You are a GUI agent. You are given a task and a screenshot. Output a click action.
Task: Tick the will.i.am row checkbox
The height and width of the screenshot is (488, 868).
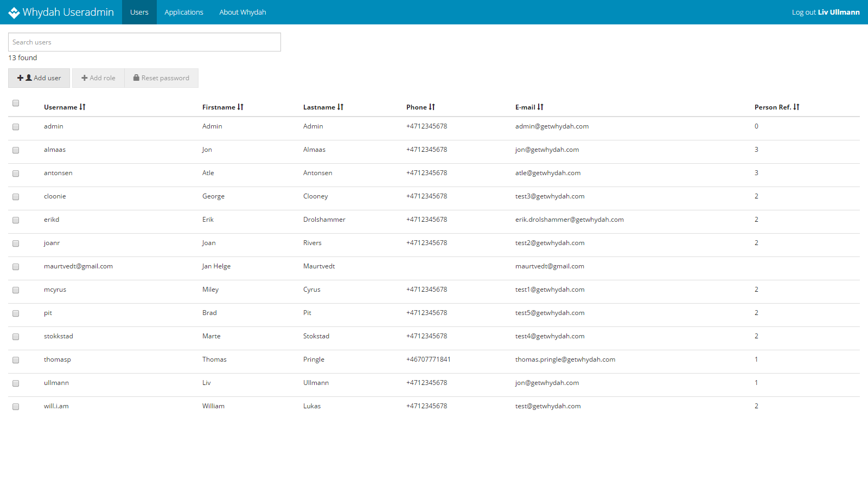coord(16,407)
